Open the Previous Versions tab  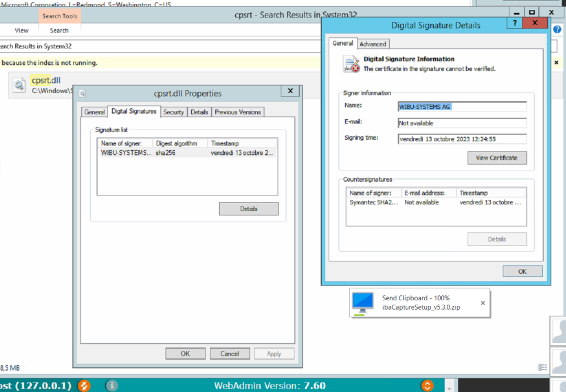[x=237, y=112]
